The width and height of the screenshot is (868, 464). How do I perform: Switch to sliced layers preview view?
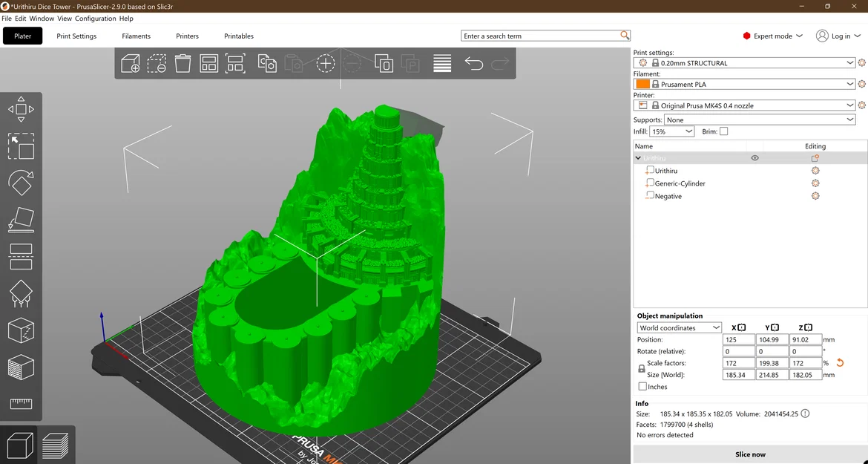coord(56,445)
